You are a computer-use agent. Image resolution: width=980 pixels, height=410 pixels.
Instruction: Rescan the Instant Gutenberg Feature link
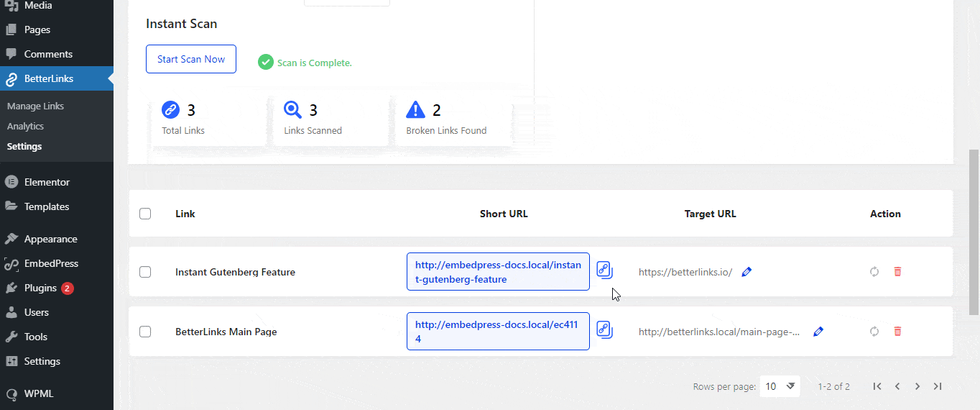pyautogui.click(x=874, y=272)
